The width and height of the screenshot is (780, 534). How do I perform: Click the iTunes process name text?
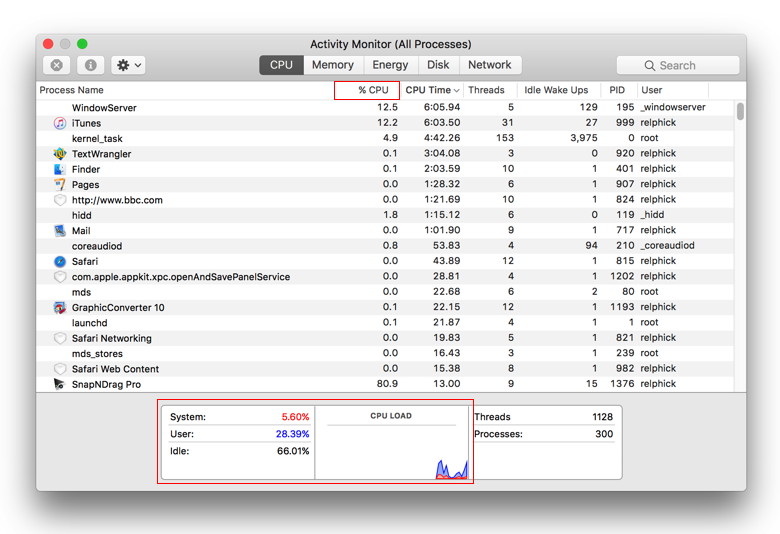click(x=86, y=123)
